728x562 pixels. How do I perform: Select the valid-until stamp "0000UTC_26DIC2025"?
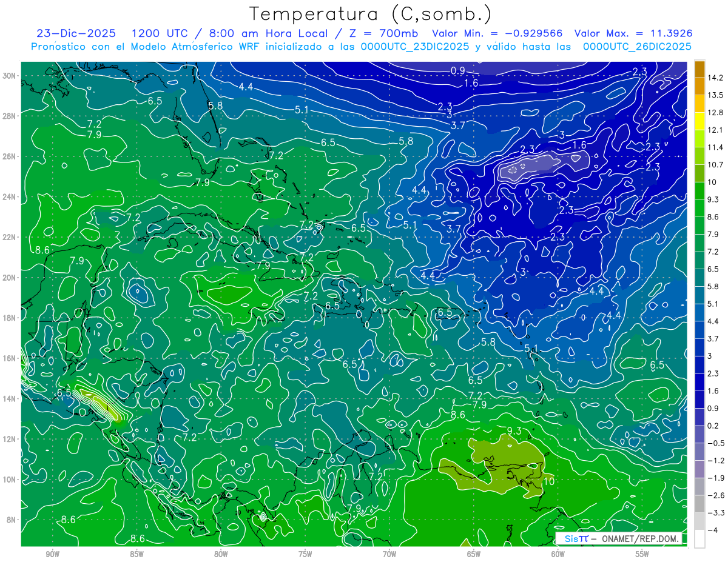click(x=637, y=47)
